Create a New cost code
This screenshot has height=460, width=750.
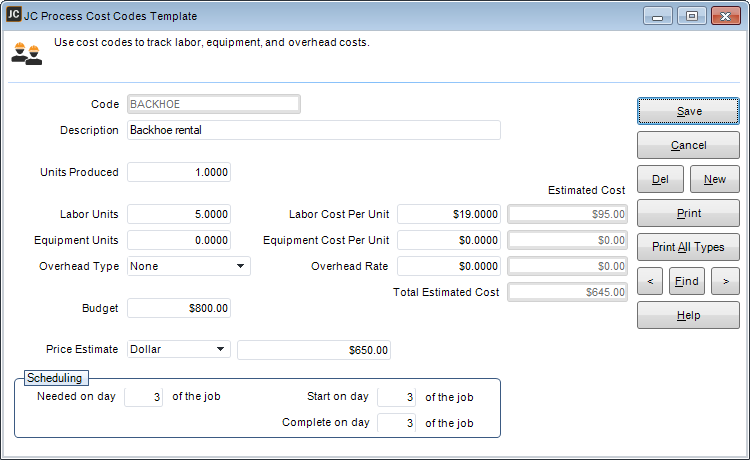point(714,179)
